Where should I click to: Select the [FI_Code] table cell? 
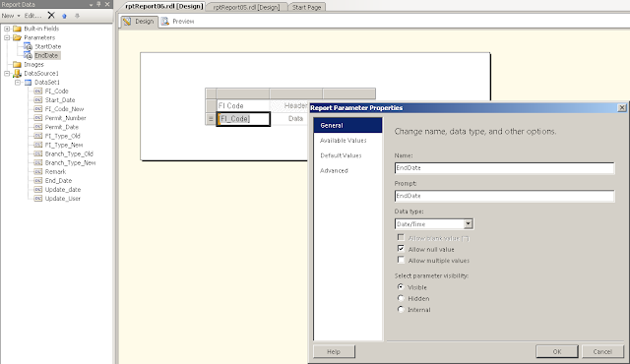coord(243,119)
